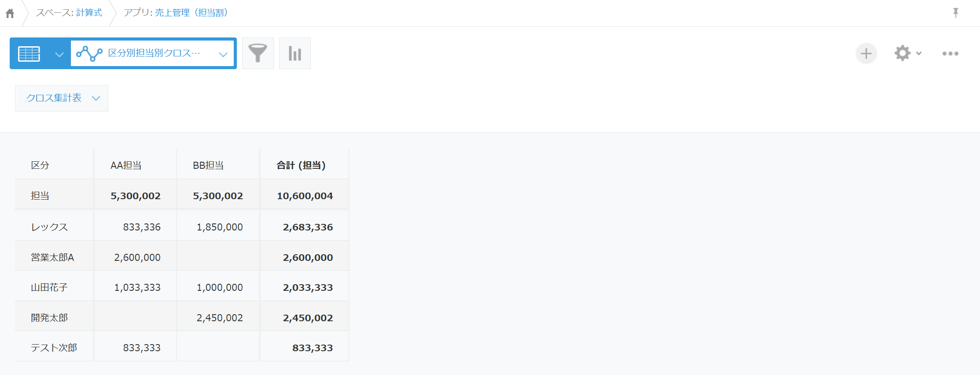This screenshot has height=375, width=980.
Task: Click the 担当 row AA担当 value 5,300,002
Action: click(136, 196)
